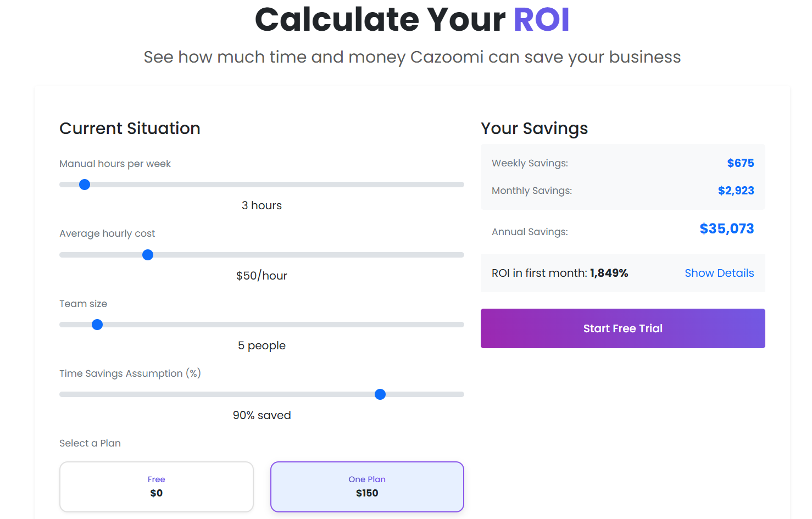The width and height of the screenshot is (812, 519).
Task: Click the "90% saved" value label
Action: (262, 415)
